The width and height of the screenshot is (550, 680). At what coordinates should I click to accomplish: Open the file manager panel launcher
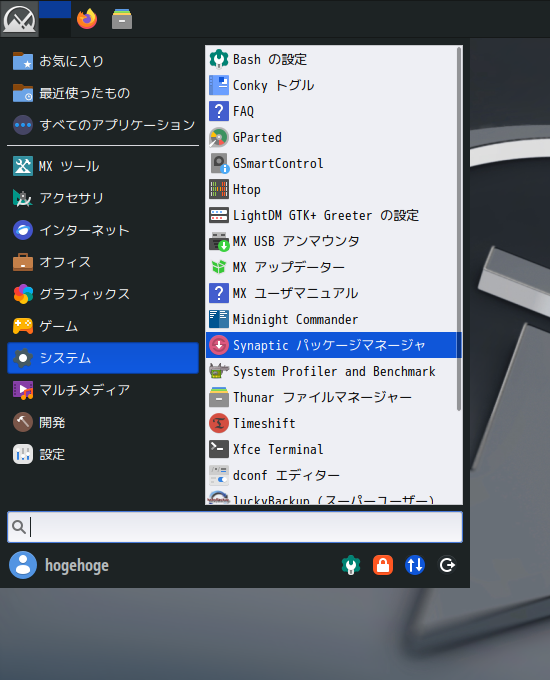point(122,19)
